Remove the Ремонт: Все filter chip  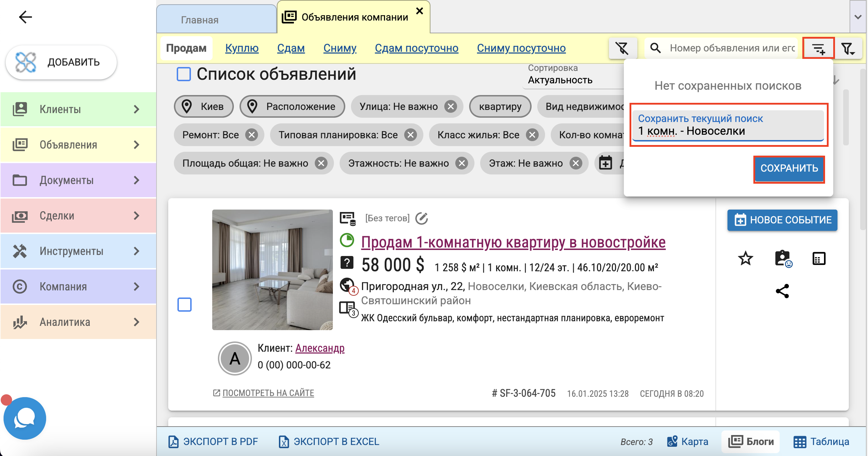point(252,135)
